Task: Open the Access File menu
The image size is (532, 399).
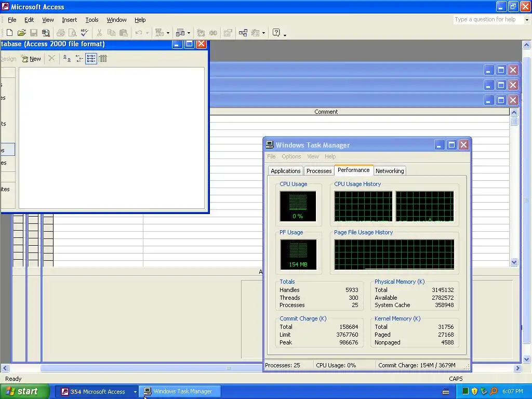Action: coord(12,20)
